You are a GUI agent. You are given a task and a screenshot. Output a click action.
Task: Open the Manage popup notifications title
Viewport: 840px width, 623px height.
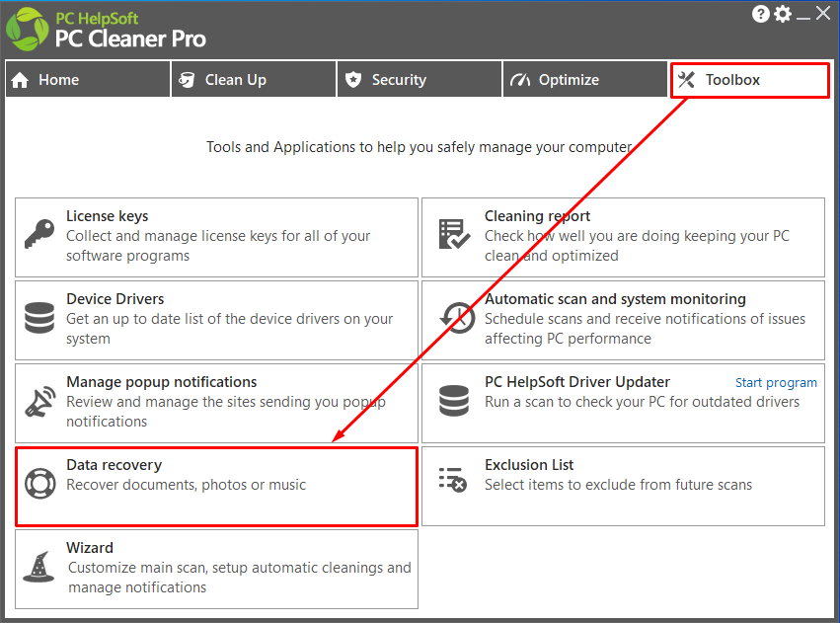click(x=161, y=382)
